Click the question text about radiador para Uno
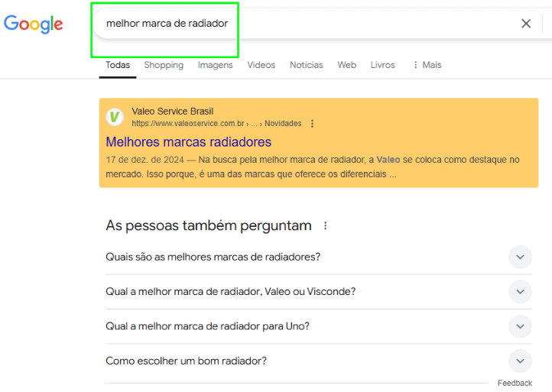 (208, 326)
